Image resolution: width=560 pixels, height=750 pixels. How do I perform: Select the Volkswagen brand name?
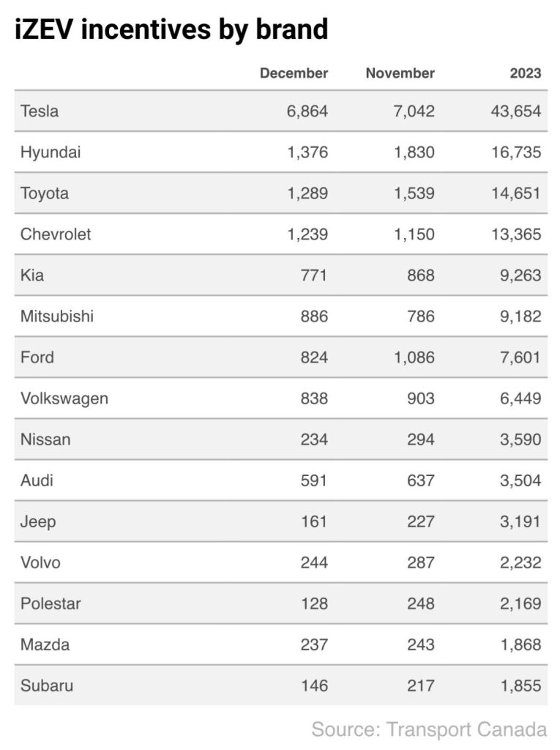point(64,398)
